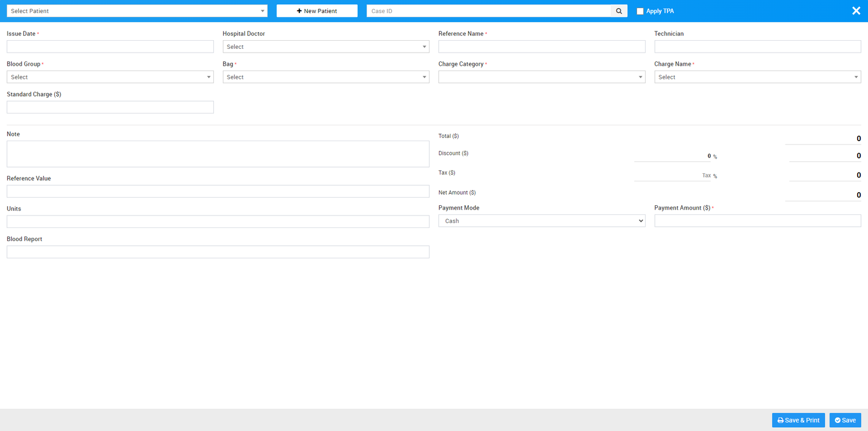
Task: Open the Blood Group selector
Action: click(110, 77)
